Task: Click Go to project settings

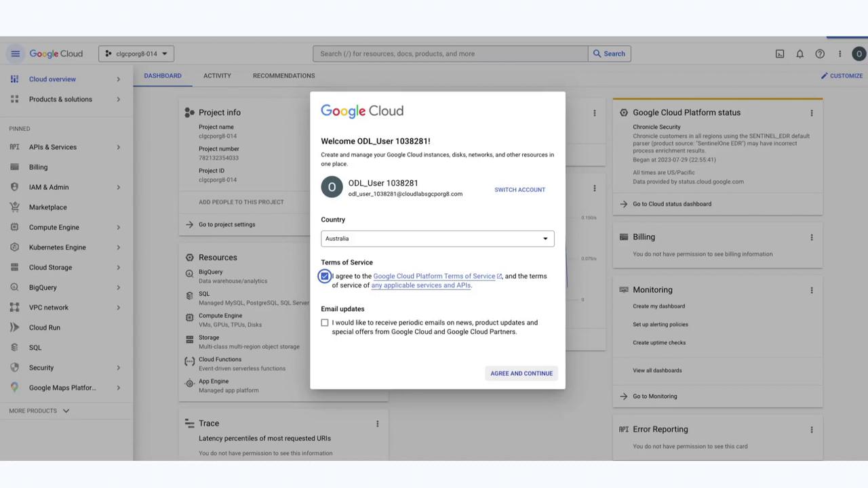Action: tap(226, 224)
